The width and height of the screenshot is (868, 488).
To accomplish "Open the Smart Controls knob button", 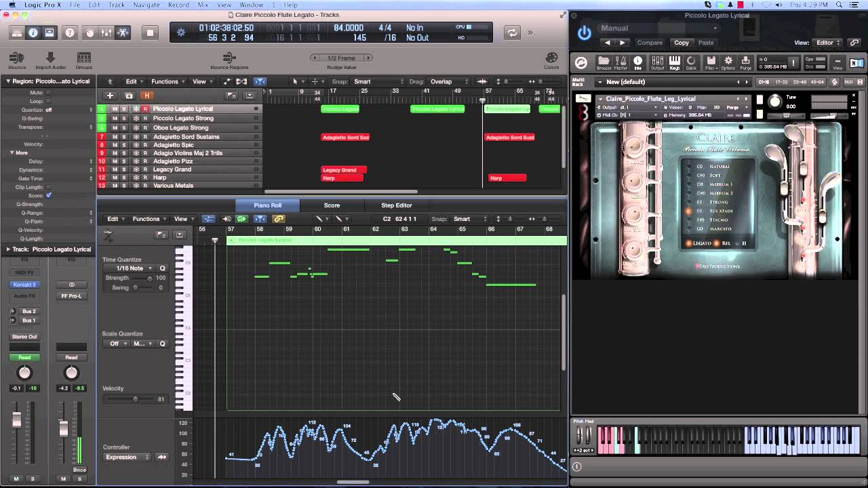I will 90,33.
